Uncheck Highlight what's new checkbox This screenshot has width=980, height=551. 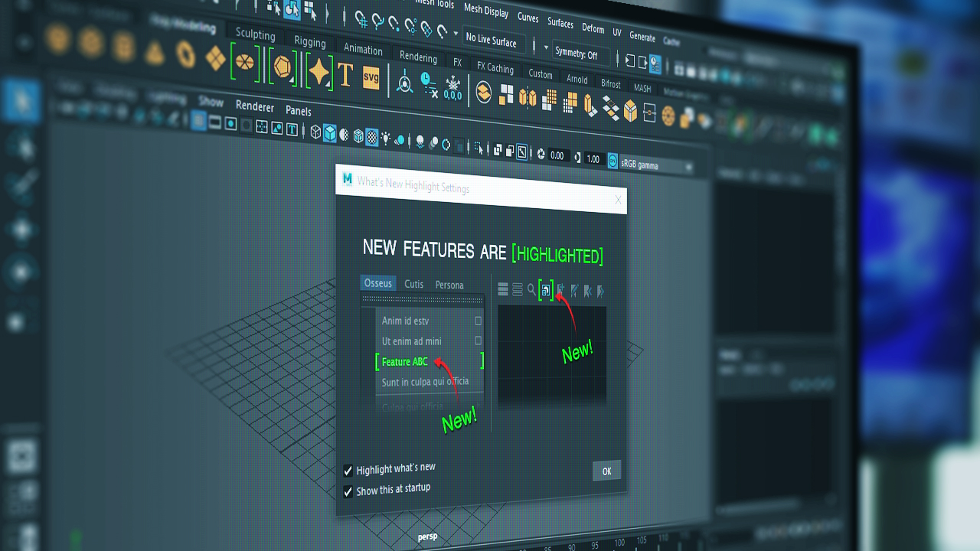coord(348,471)
